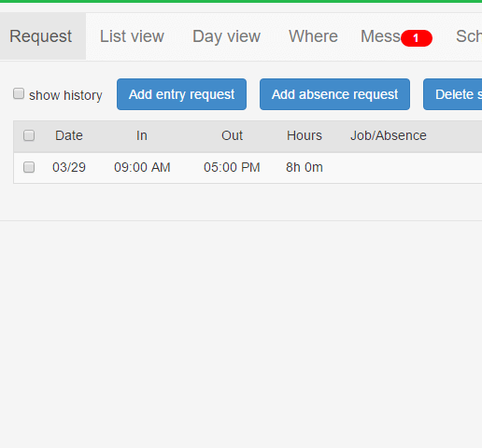Click the Date column header
The image size is (482, 448).
point(69,135)
